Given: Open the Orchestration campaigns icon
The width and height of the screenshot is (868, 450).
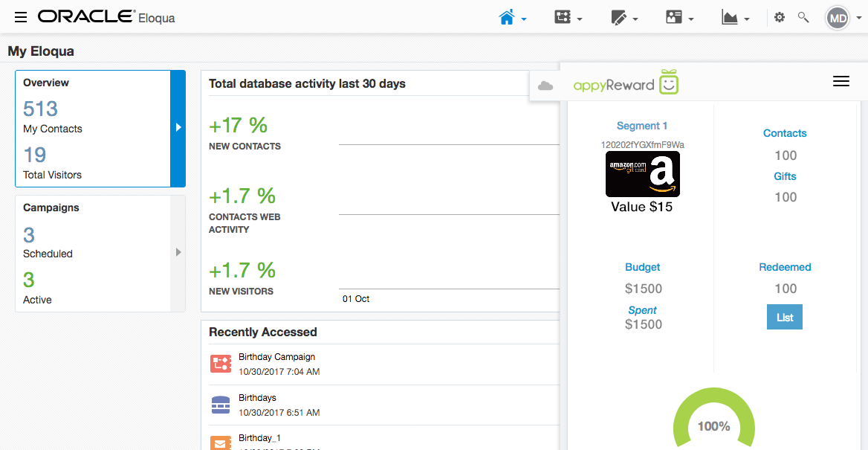Looking at the screenshot, I should pyautogui.click(x=563, y=17).
